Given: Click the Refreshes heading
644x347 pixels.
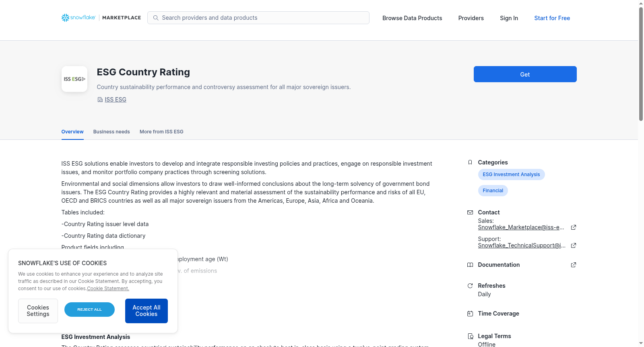Looking at the screenshot, I should 491,286.
